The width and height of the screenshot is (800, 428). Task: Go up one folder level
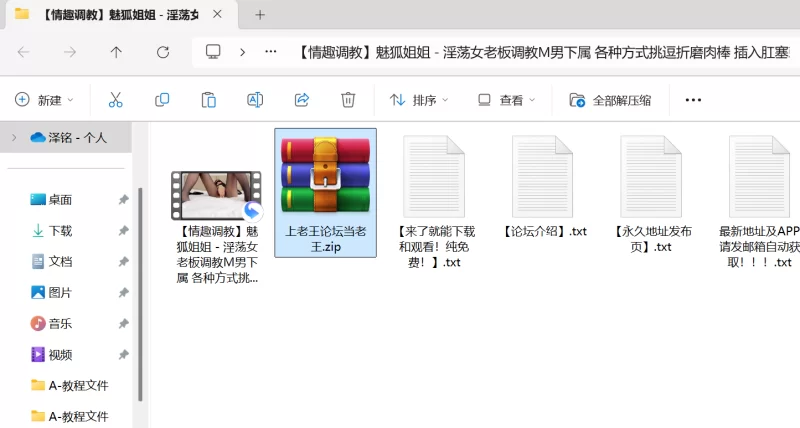click(116, 52)
